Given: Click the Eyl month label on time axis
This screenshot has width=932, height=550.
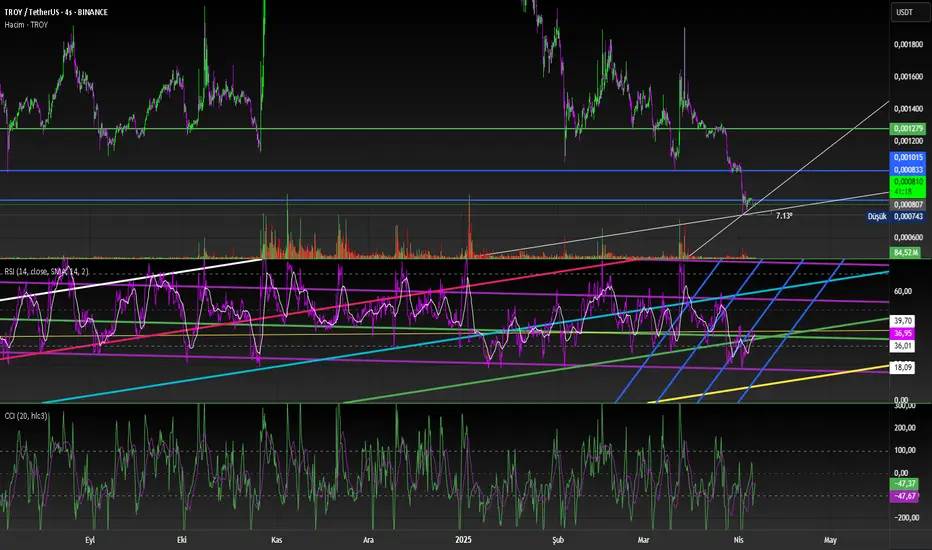Looking at the screenshot, I should tap(90, 540).
